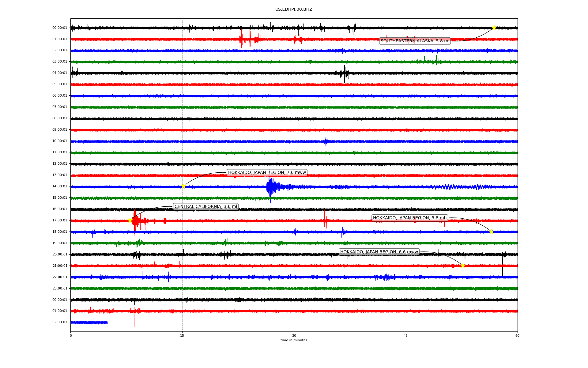The width and height of the screenshot is (588, 368).
Task: Click the 17:00:01 row time label
Action: click(60, 220)
